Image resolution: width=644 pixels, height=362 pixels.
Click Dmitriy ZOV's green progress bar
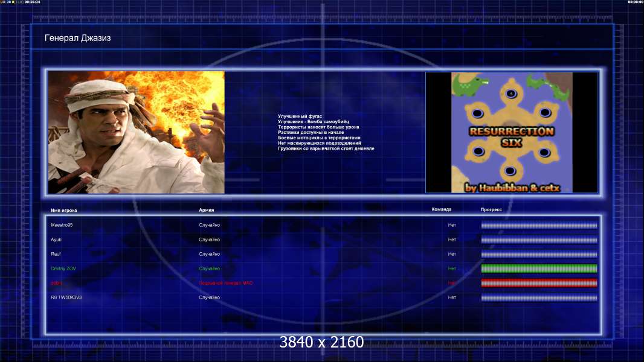click(x=539, y=268)
